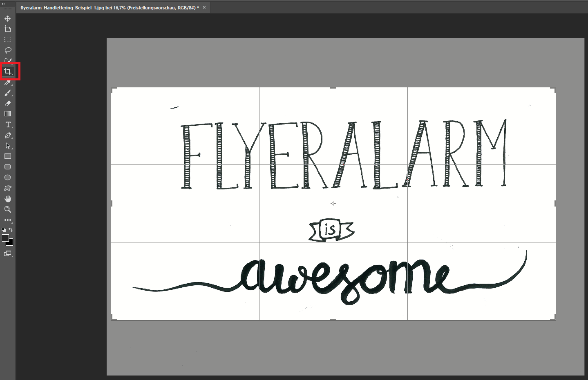The image size is (588, 380).
Task: Select the Hand tool
Action: [x=7, y=199]
